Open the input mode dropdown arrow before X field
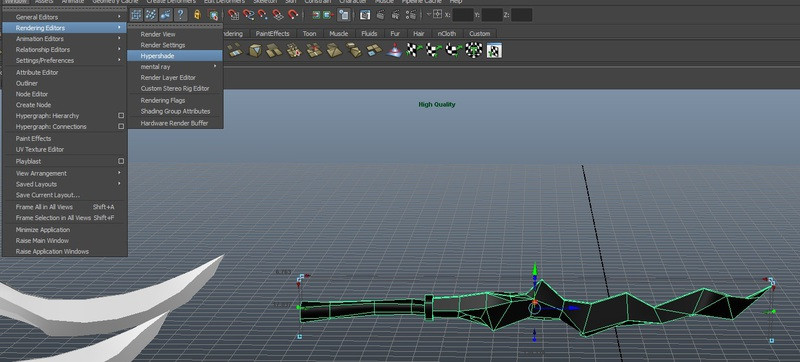Screen dimensions: 800x362 point(429,15)
